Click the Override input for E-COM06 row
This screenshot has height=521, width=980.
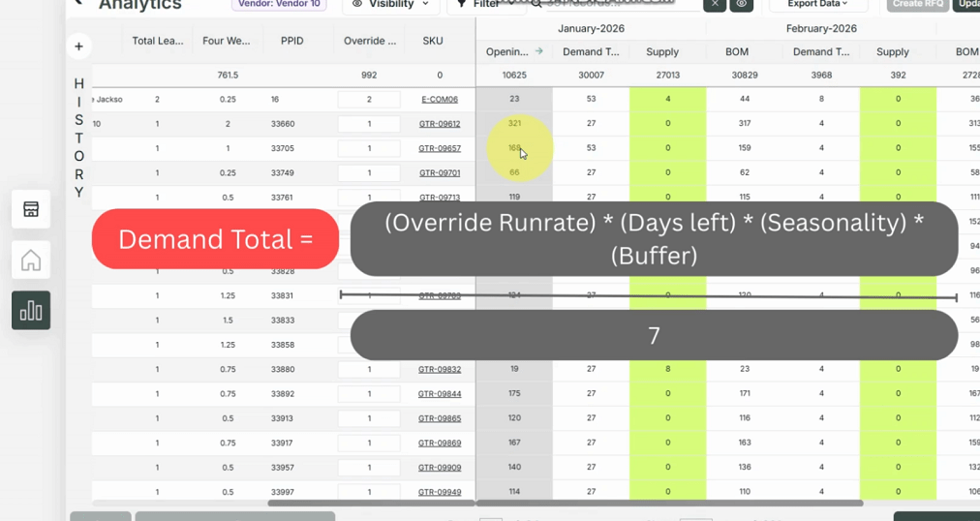click(x=369, y=100)
